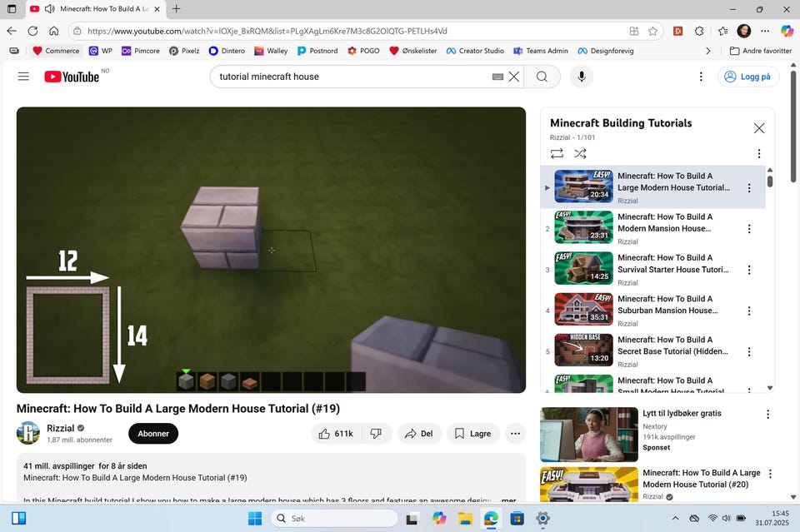Viewport: 800px width, 532px height.
Task: Open Edge settings and more menu
Action: pyautogui.click(x=765, y=31)
